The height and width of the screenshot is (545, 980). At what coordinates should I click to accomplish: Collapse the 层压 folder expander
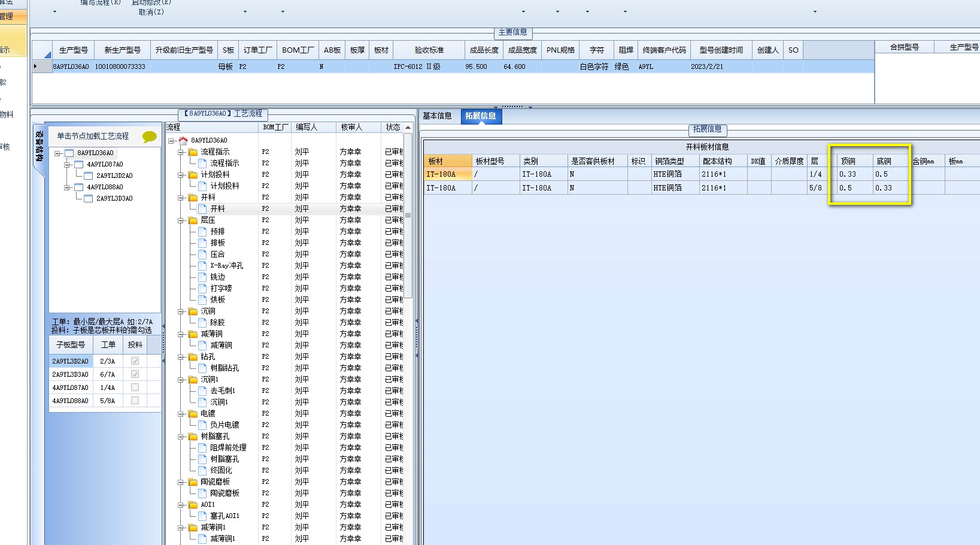point(181,220)
